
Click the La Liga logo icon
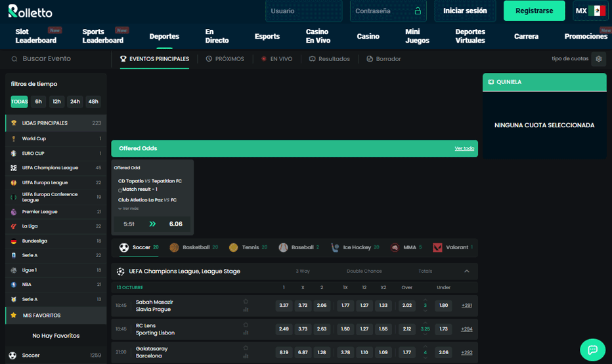tap(14, 226)
